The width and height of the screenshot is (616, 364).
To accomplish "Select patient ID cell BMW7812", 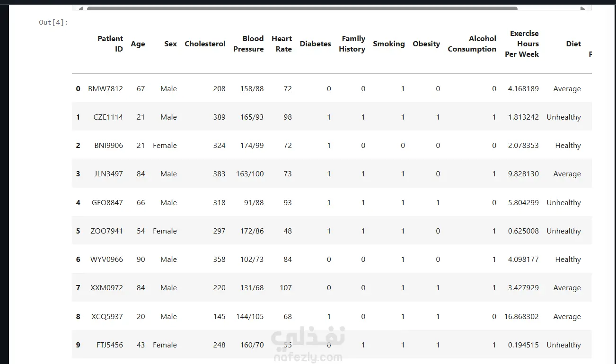I will coord(106,89).
